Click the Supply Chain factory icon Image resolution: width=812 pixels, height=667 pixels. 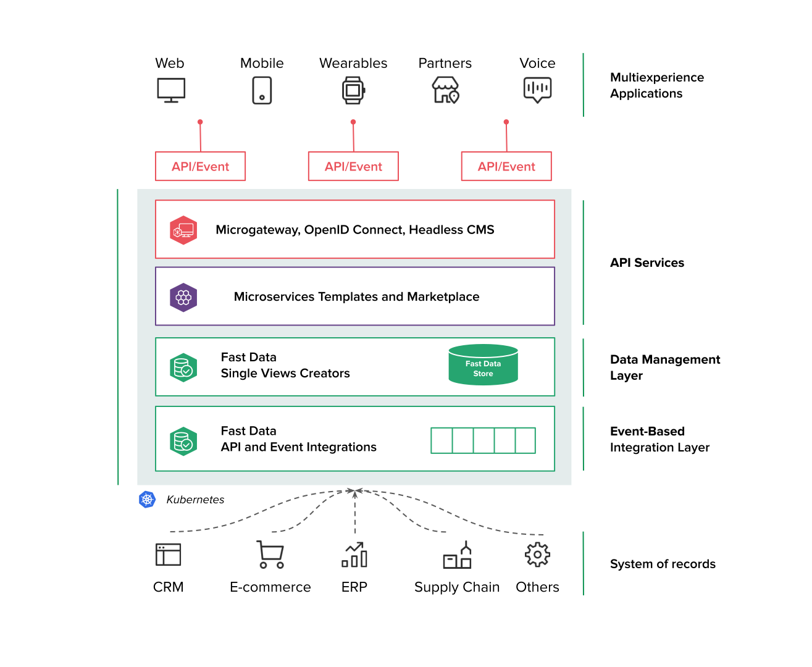coord(457,555)
